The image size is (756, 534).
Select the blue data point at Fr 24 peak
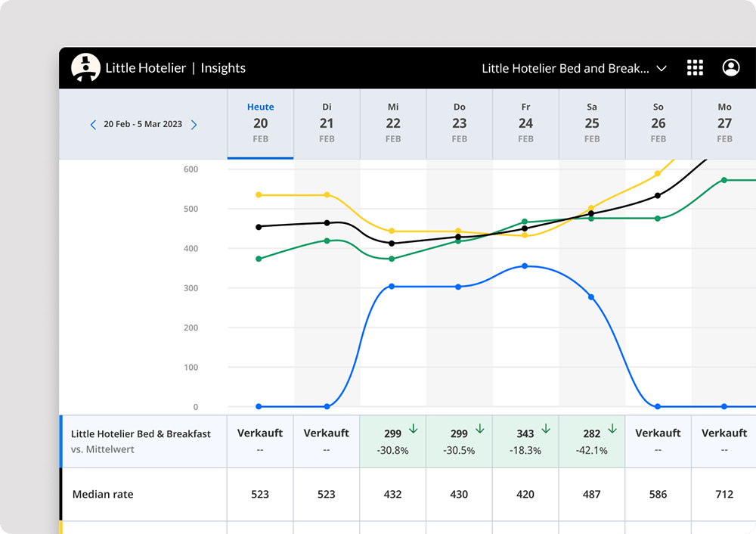pos(525,266)
